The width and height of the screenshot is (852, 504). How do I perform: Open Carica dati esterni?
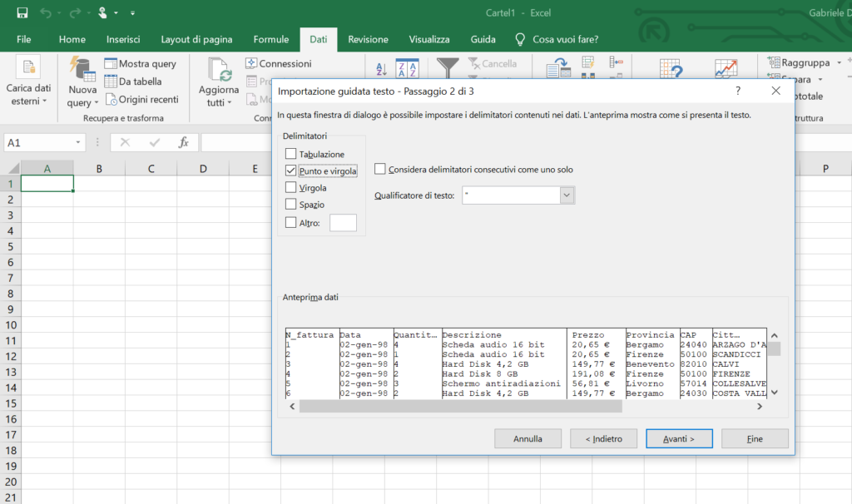coord(29,83)
